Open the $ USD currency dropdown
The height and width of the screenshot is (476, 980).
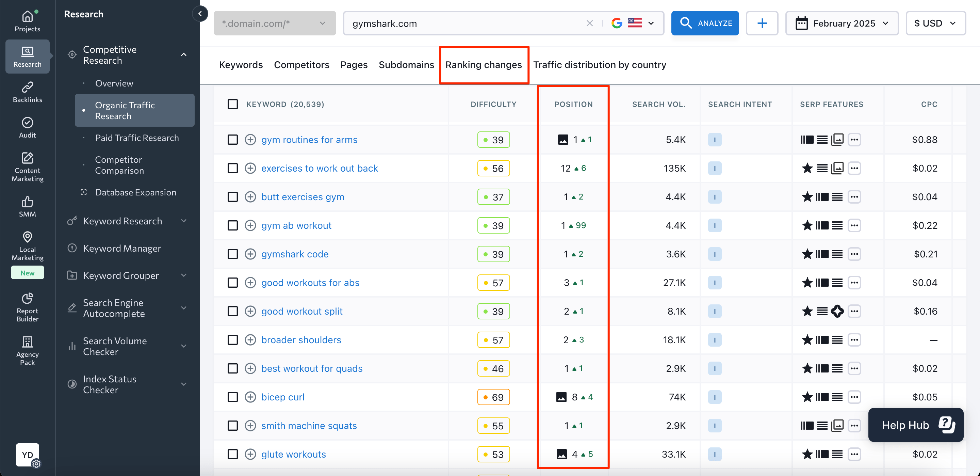tap(935, 23)
